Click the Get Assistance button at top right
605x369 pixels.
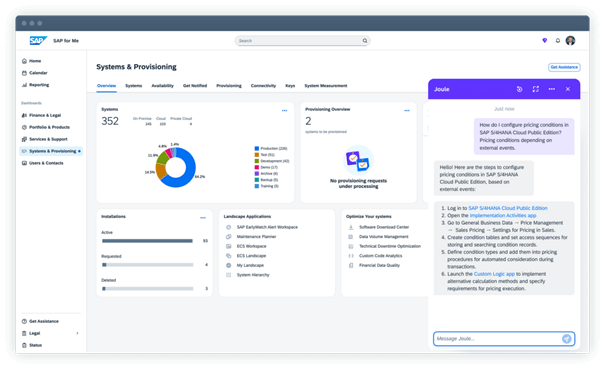(564, 67)
